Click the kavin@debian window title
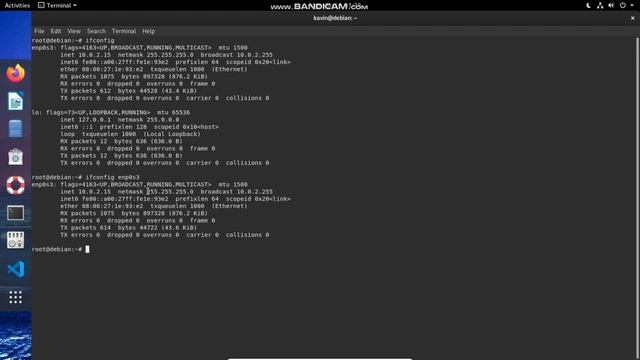Viewport: 640px width, 360px height. point(335,18)
